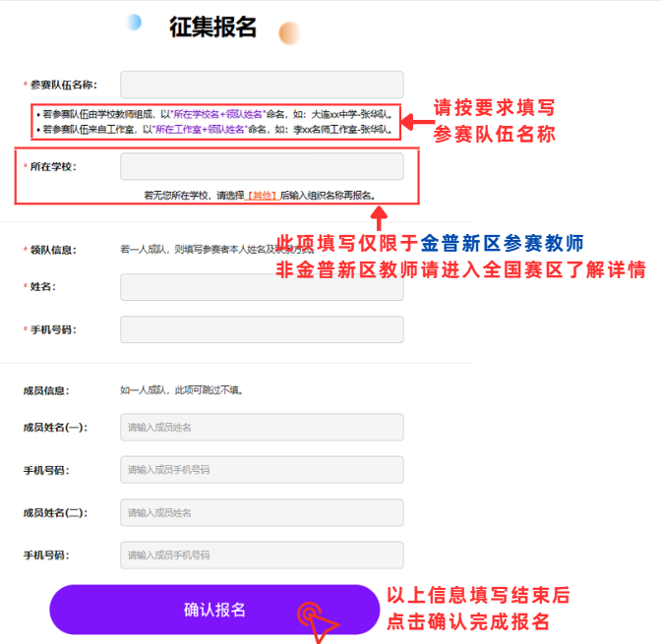Click the red cursor icon on 确认报名
This screenshot has width=662, height=644.
(316, 620)
